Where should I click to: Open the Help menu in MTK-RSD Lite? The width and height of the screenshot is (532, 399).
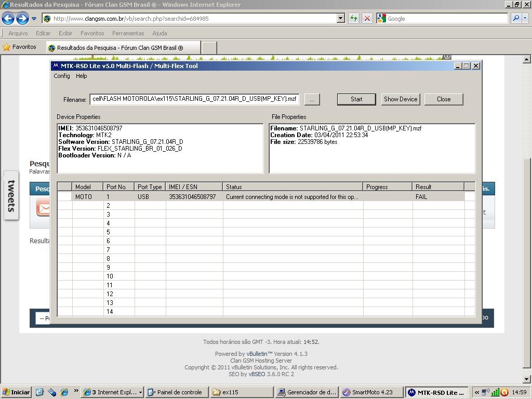pos(82,76)
